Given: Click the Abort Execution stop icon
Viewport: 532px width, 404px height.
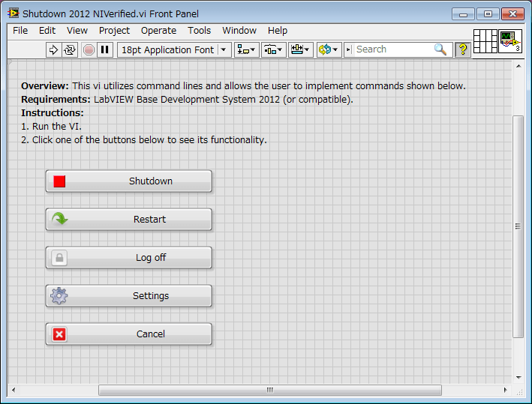Looking at the screenshot, I should coord(89,50).
